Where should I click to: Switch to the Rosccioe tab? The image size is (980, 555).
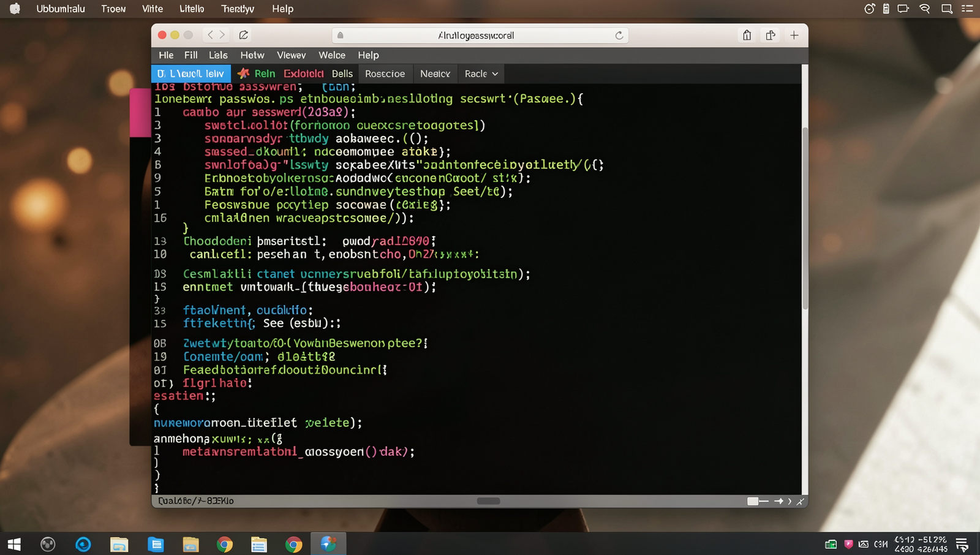(x=385, y=74)
